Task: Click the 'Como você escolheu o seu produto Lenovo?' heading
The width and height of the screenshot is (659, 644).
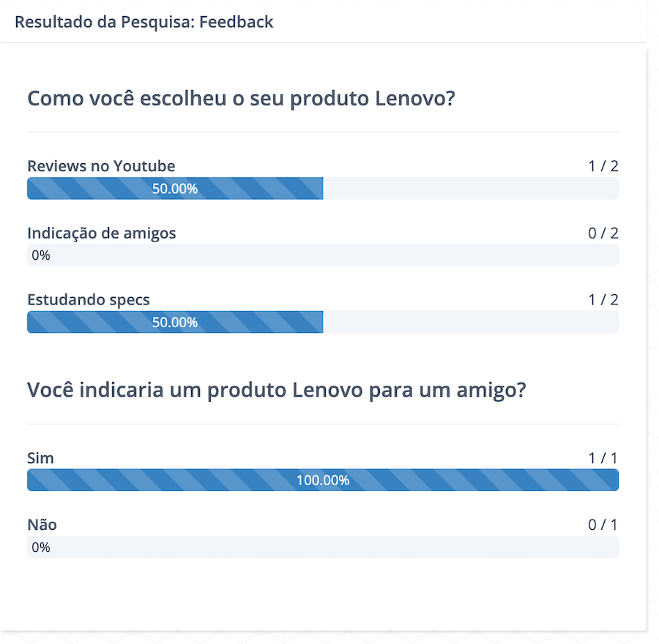Action: (x=241, y=99)
